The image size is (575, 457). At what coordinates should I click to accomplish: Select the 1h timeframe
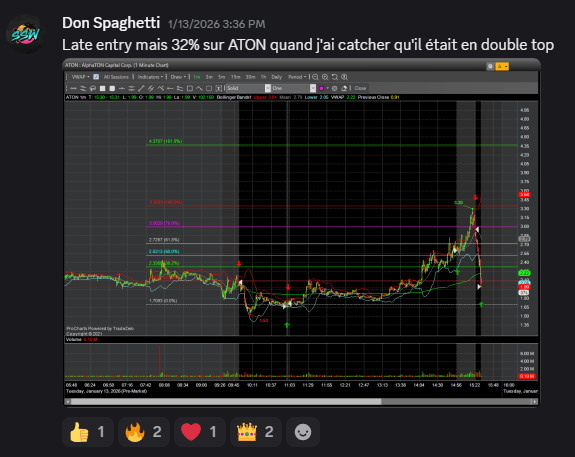tap(263, 77)
